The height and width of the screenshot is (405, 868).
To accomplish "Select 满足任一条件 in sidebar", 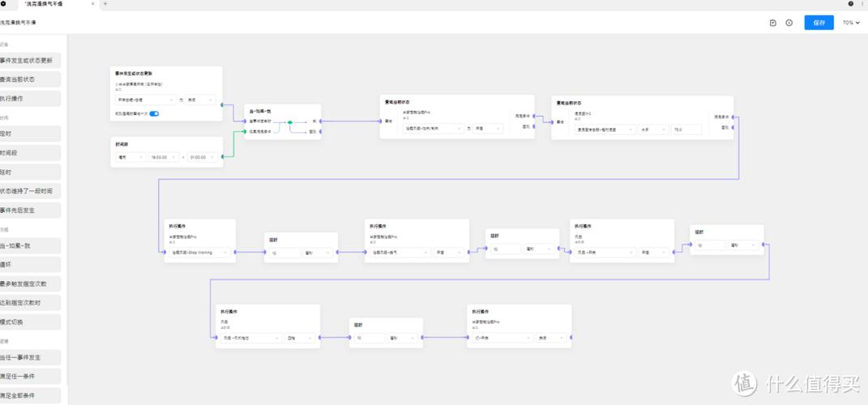I will pyautogui.click(x=30, y=376).
